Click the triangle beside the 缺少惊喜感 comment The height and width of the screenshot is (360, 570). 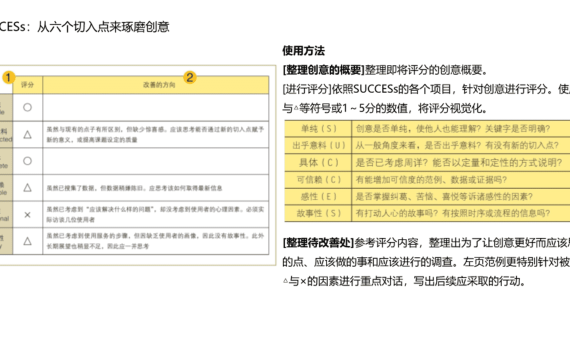[x=27, y=135]
